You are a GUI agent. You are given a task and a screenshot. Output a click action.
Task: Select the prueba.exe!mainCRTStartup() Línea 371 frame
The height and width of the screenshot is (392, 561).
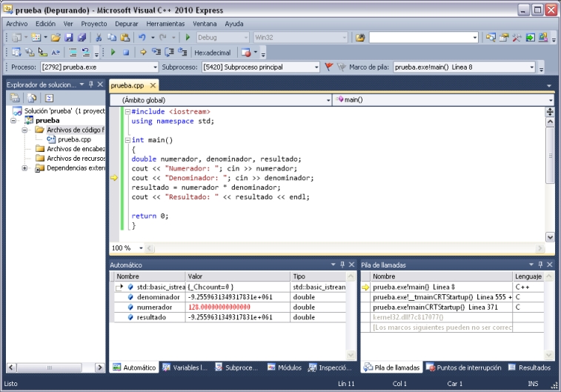pos(435,308)
